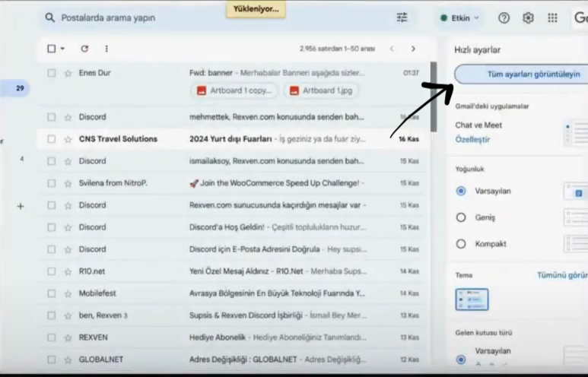This screenshot has width=588, height=377.
Task: Open Artboard 1 copy attachment
Action: 234,90
